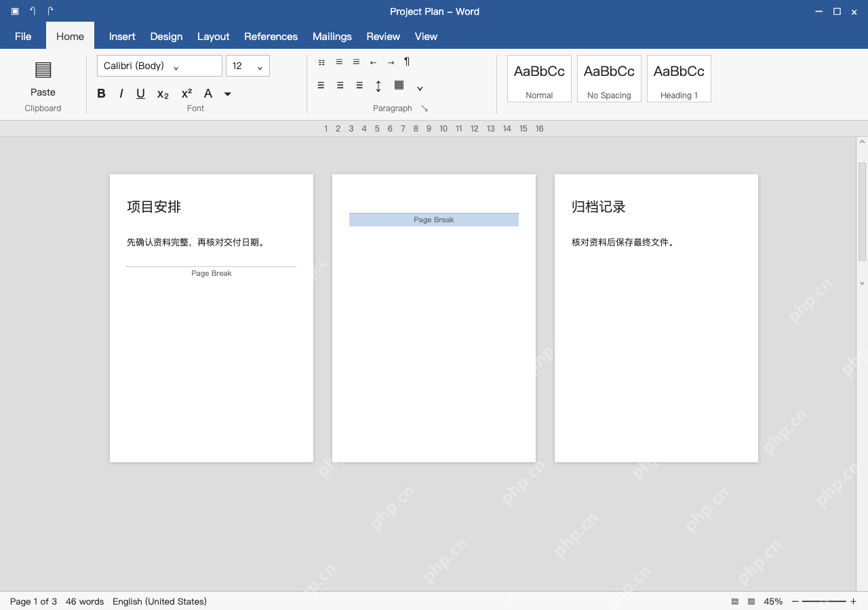Open the font size 12 dropdown
The image size is (868, 610).
click(248, 66)
